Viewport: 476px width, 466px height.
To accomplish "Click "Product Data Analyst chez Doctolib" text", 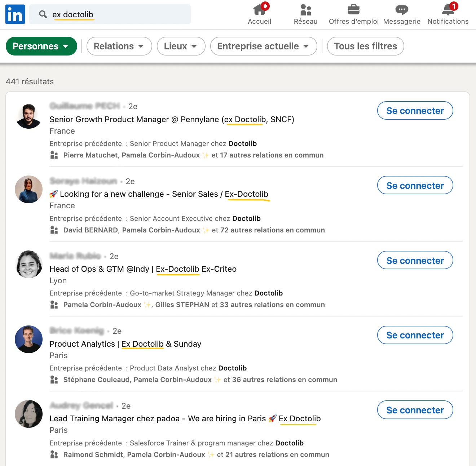I will tap(188, 368).
